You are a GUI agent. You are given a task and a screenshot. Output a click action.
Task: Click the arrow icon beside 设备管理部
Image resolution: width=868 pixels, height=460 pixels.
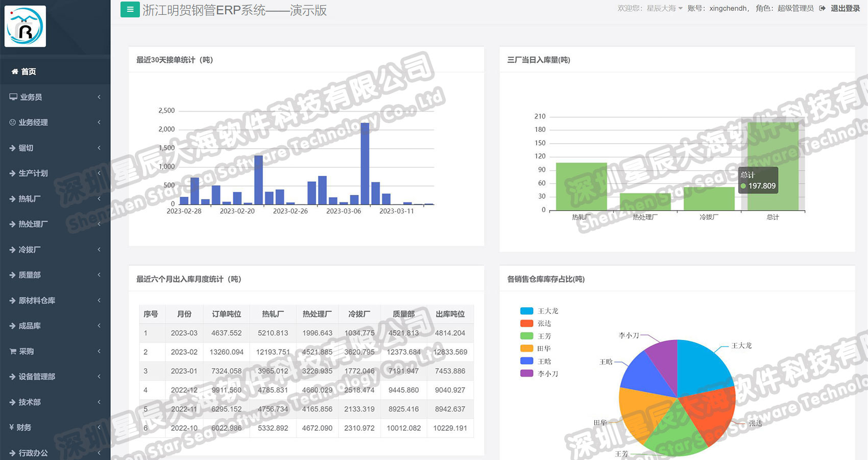pyautogui.click(x=13, y=377)
